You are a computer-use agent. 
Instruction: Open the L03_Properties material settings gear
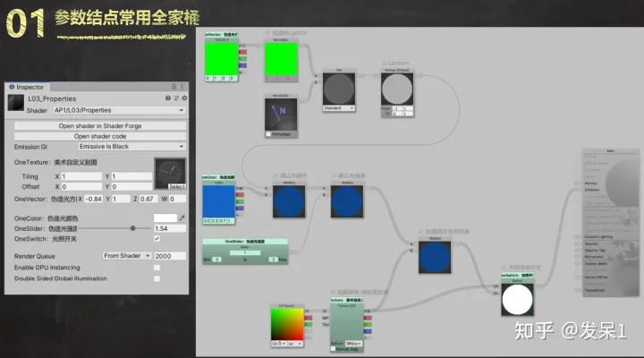point(184,98)
